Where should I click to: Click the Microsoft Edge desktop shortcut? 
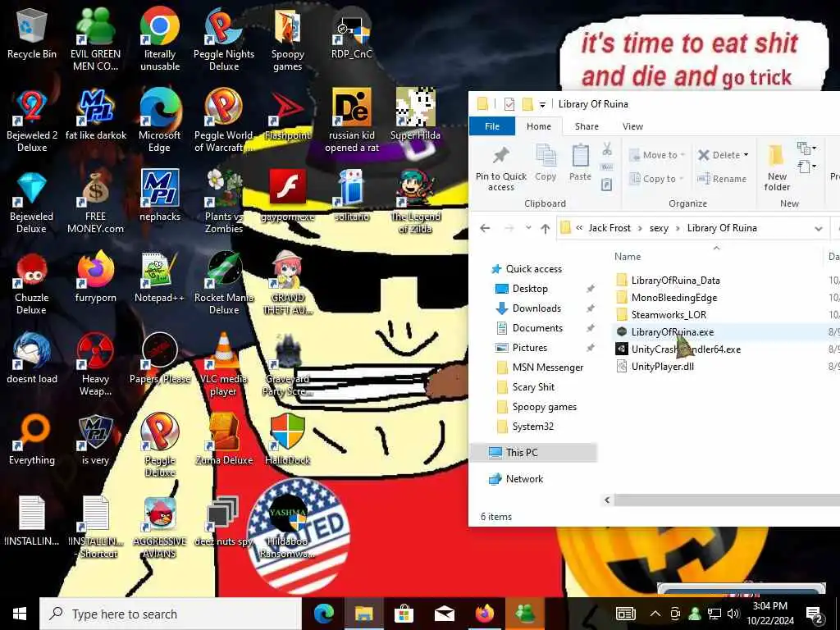160,121
